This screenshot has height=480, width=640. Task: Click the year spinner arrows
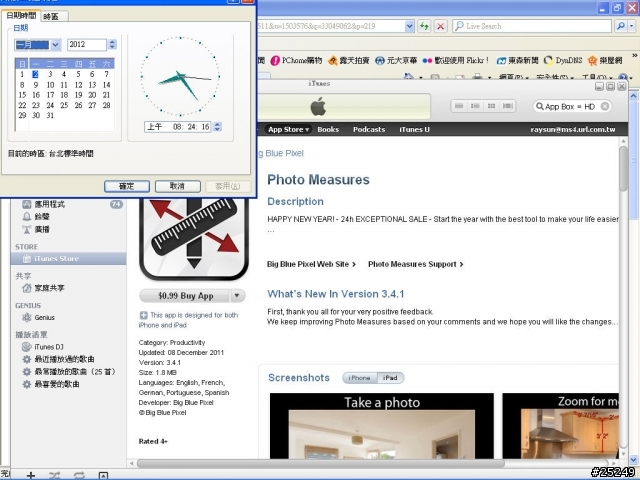112,44
